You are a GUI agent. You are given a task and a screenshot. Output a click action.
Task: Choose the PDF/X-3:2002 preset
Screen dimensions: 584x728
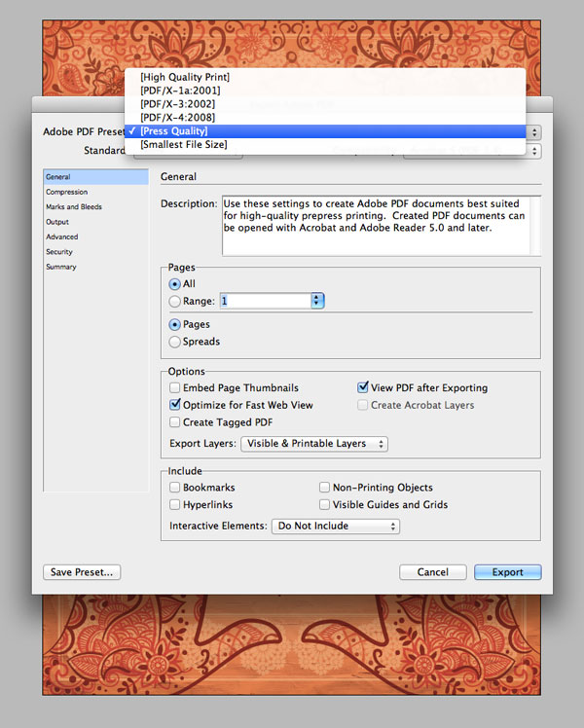[325, 104]
